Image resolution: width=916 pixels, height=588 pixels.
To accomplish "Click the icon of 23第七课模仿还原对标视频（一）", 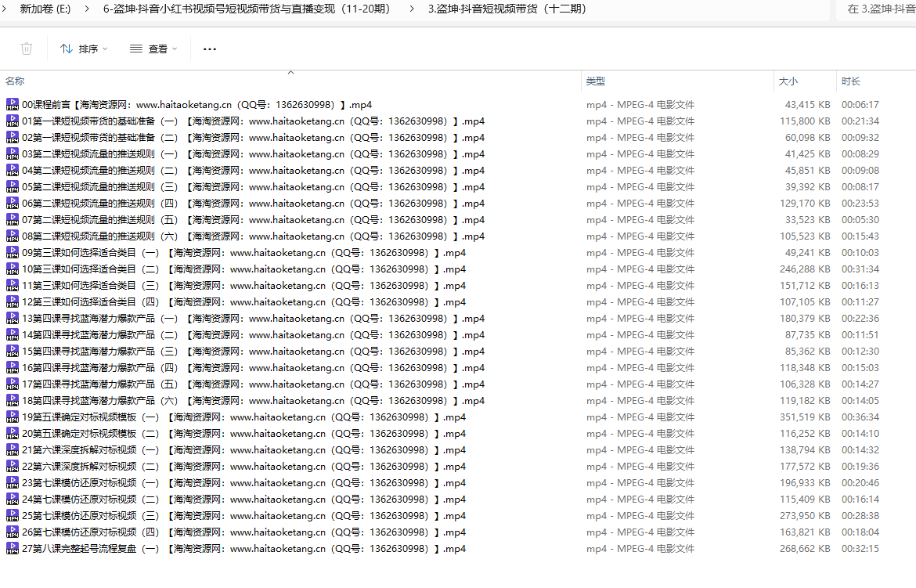I will coord(12,482).
